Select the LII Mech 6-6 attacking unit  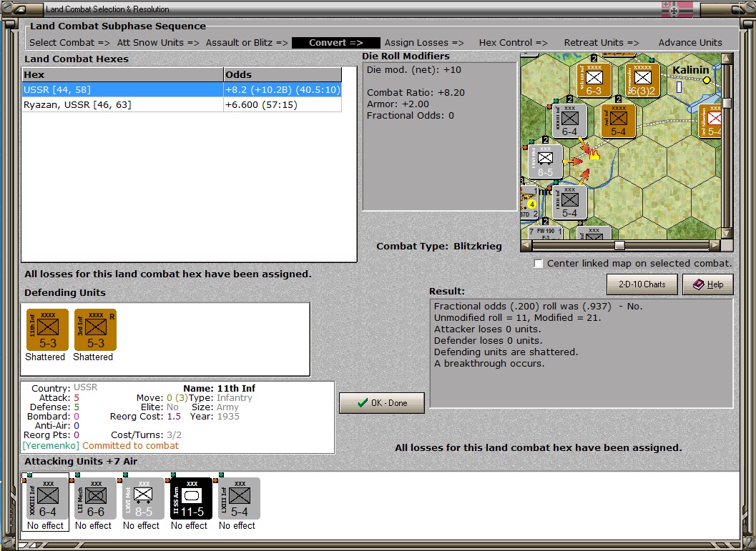pos(94,499)
